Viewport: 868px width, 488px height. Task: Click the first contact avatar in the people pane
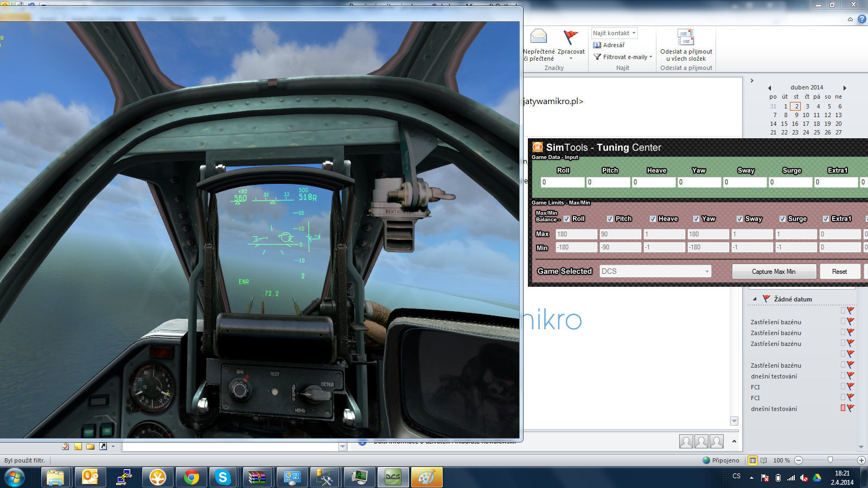coord(686,441)
